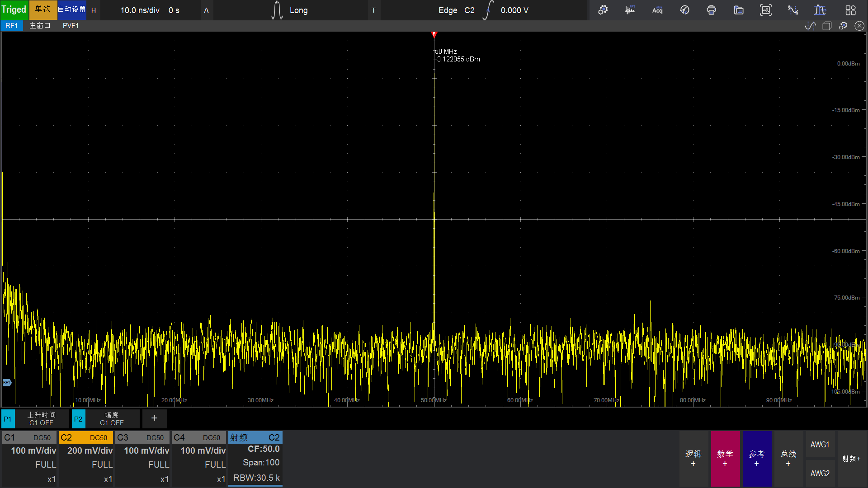Viewport: 868px width, 488px height.
Task: Click the 单次 single trigger button
Action: [43, 10]
